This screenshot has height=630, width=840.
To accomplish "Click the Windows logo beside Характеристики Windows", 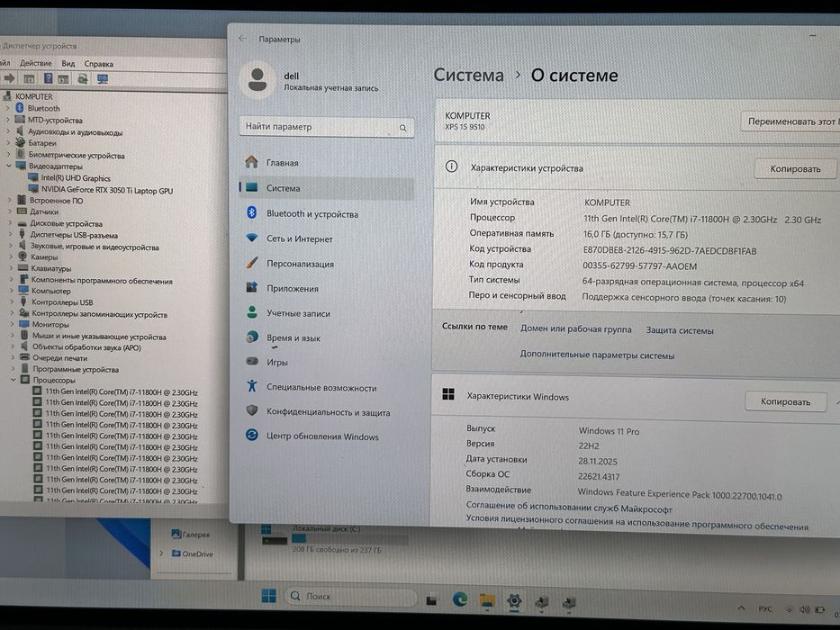I will coord(448,395).
